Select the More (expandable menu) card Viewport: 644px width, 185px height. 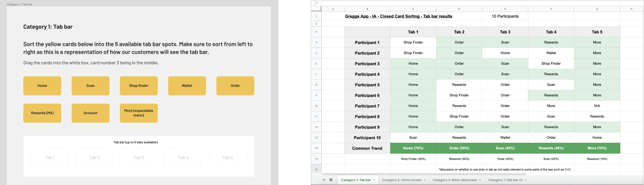[139, 113]
